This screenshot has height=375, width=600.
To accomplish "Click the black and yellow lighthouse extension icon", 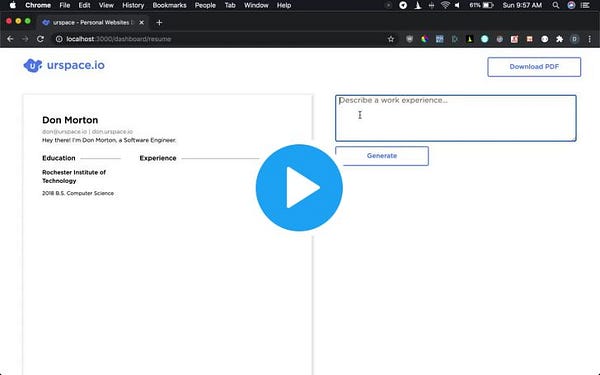I will click(470, 39).
